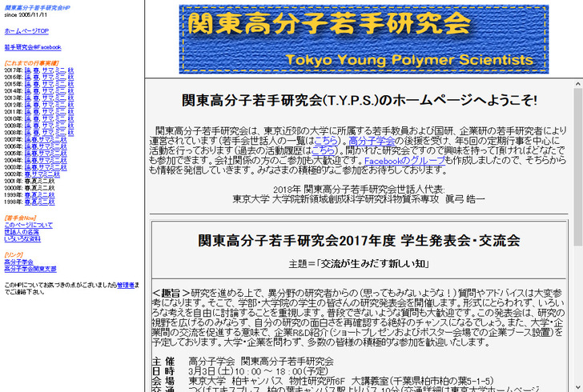Click the 管理者 contact link
This screenshot has height=392, width=583.
[125, 284]
